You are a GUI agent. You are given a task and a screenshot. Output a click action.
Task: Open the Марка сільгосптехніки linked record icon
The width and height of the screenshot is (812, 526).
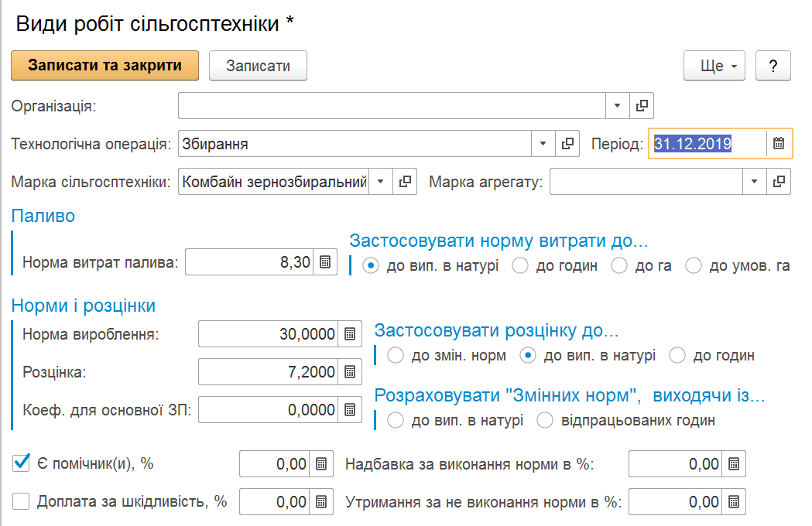pyautogui.click(x=405, y=182)
